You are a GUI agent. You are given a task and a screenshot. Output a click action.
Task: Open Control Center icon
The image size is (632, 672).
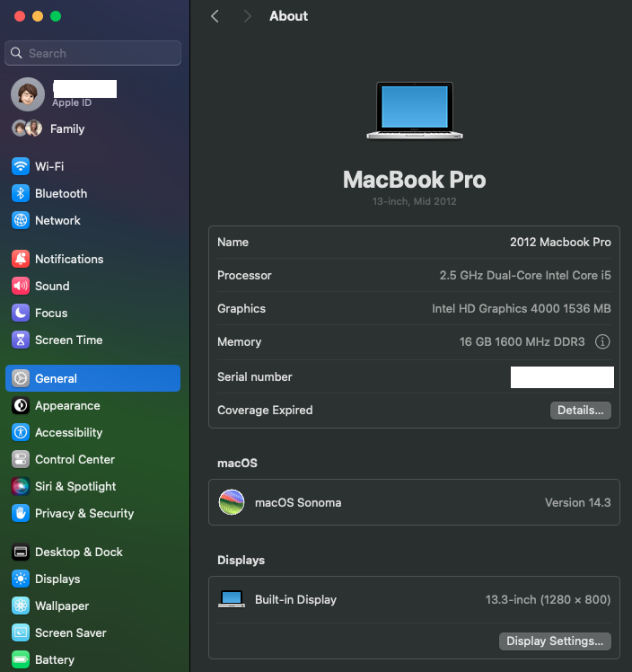click(x=21, y=459)
